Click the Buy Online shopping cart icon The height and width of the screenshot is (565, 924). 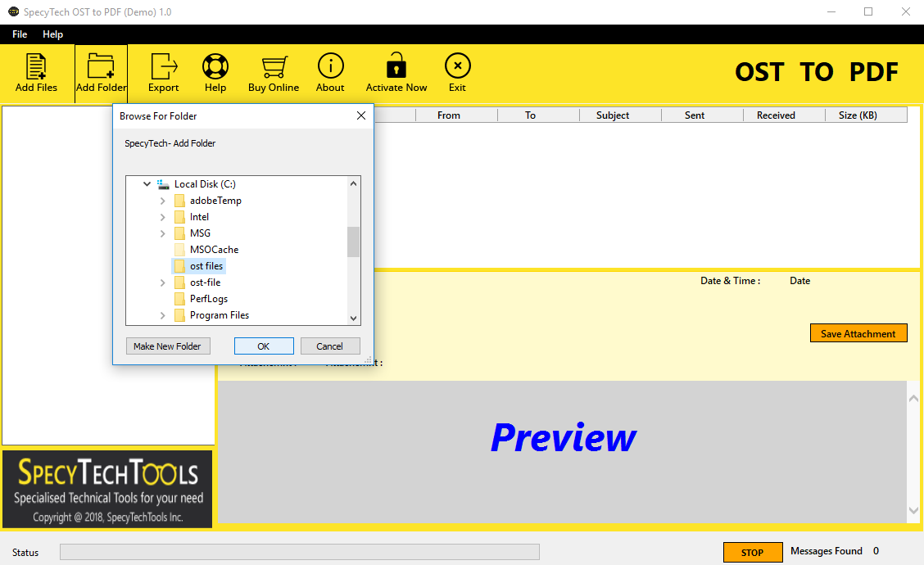pyautogui.click(x=273, y=72)
